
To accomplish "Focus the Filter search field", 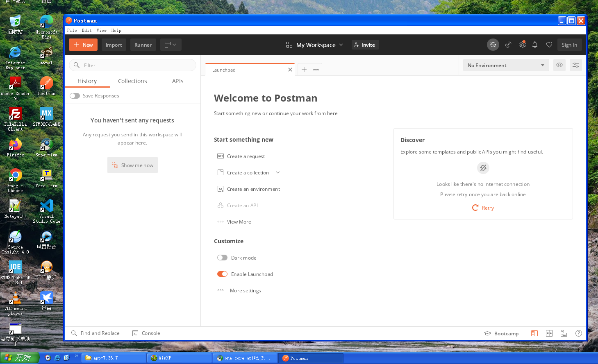I will pyautogui.click(x=132, y=65).
